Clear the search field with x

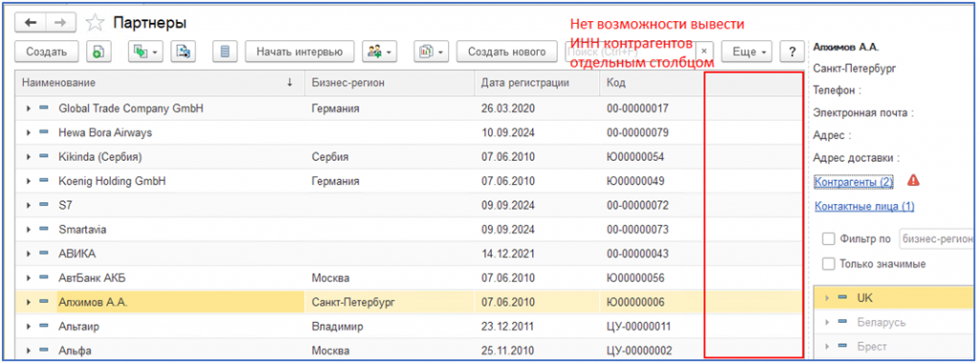coord(703,52)
